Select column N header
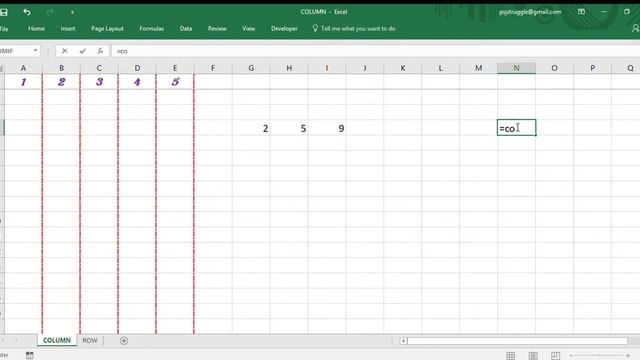Screen dimensions: 640x360 pyautogui.click(x=516, y=68)
